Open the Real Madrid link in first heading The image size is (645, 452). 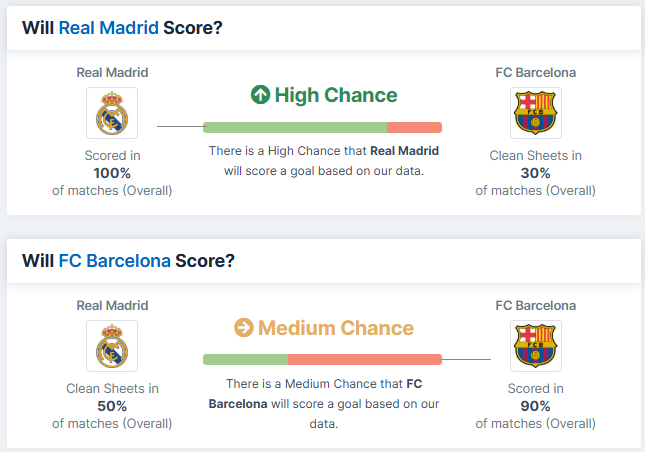click(x=109, y=28)
